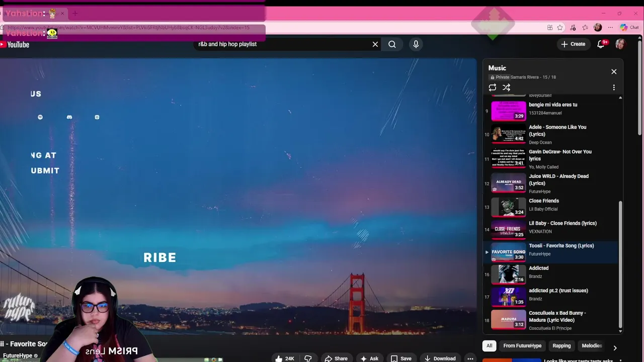Viewport: 644px width, 362px height.
Task: Open the FutureHype channel name below the video
Action: [18, 355]
